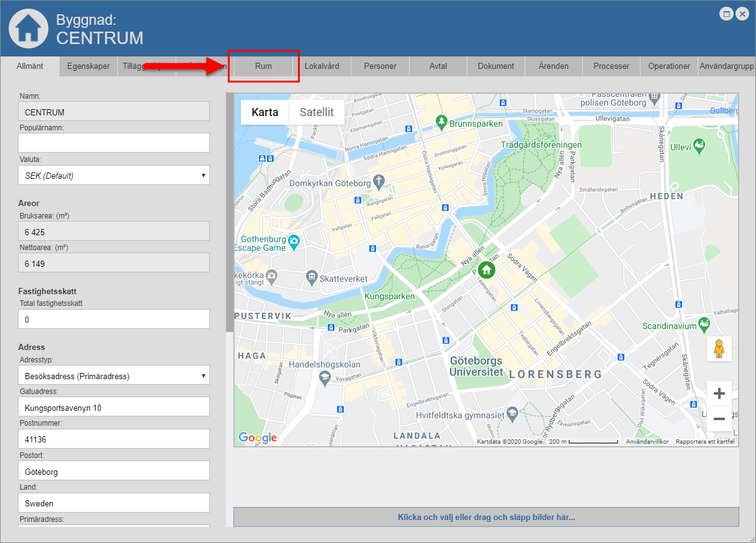Expand the Adresstyp dropdown
The height and width of the screenshot is (543, 756).
tap(114, 376)
